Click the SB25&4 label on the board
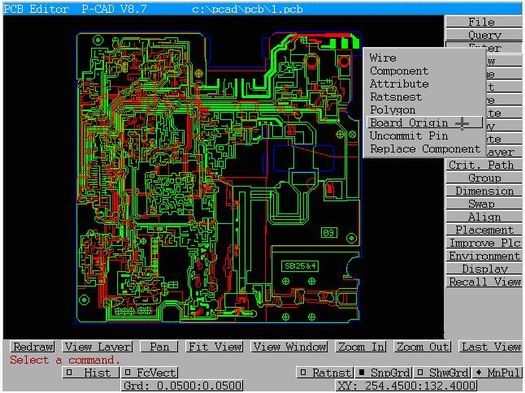525x393 pixels. pos(300,266)
